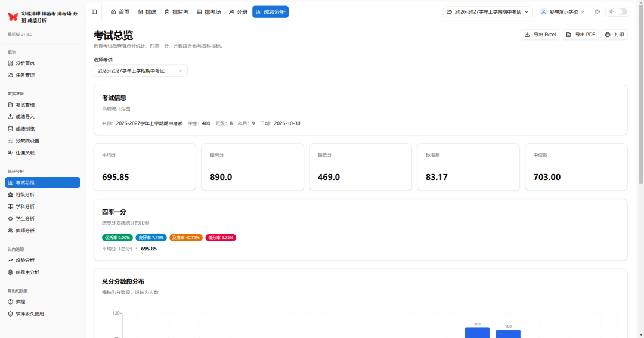This screenshot has width=644, height=338.
Task: Click the 趋势分析 trend arrow icon
Action: [10, 261]
